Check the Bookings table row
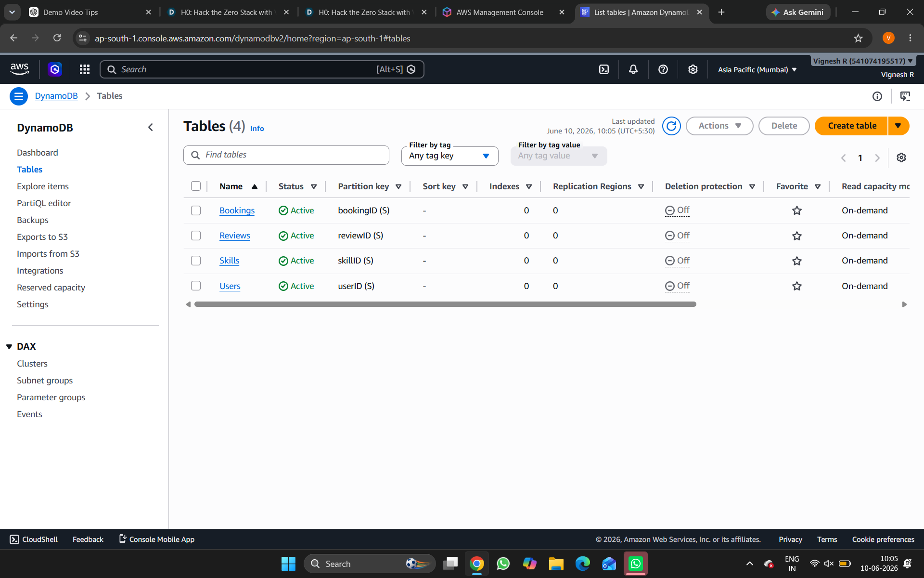Image resolution: width=924 pixels, height=578 pixels. pyautogui.click(x=196, y=210)
